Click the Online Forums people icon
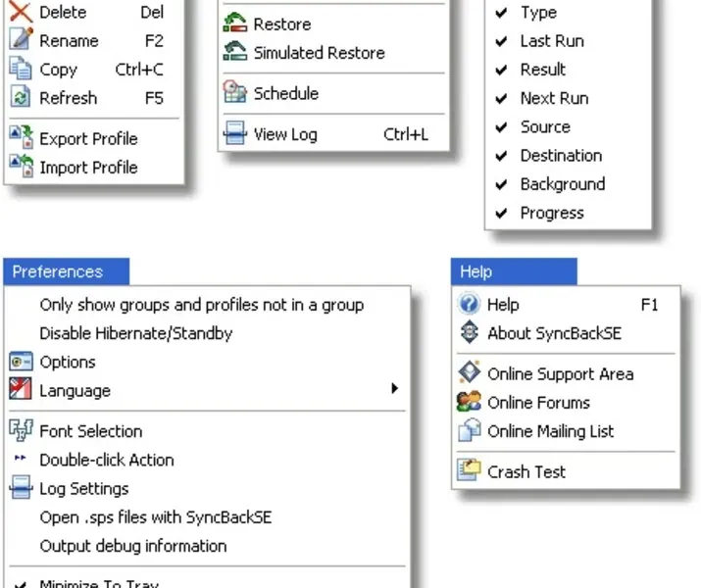Viewport: 701px width, 588px height. point(469,402)
